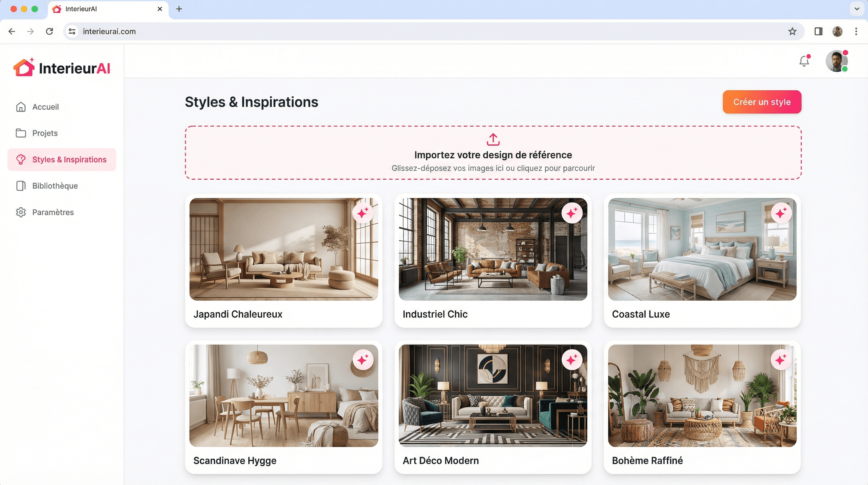
Task: Click the Créer un style button
Action: (x=762, y=102)
